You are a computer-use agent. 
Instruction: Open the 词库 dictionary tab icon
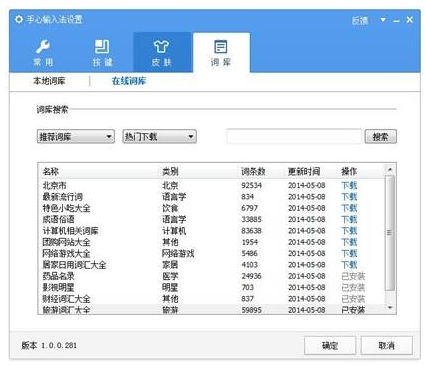pos(221,47)
